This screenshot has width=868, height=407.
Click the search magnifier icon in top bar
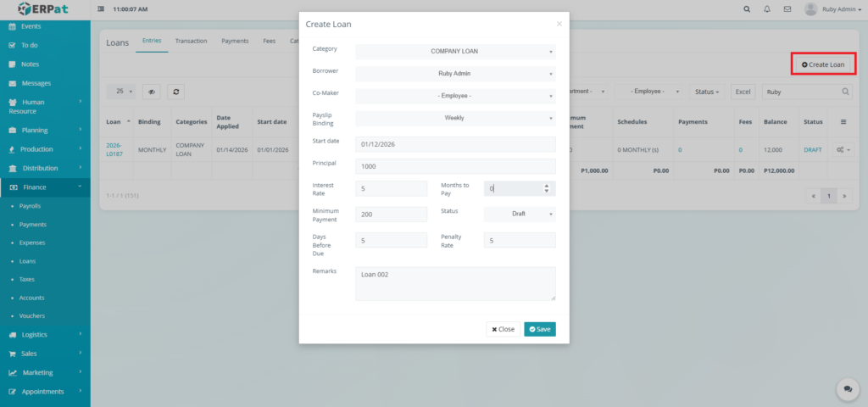[746, 9]
